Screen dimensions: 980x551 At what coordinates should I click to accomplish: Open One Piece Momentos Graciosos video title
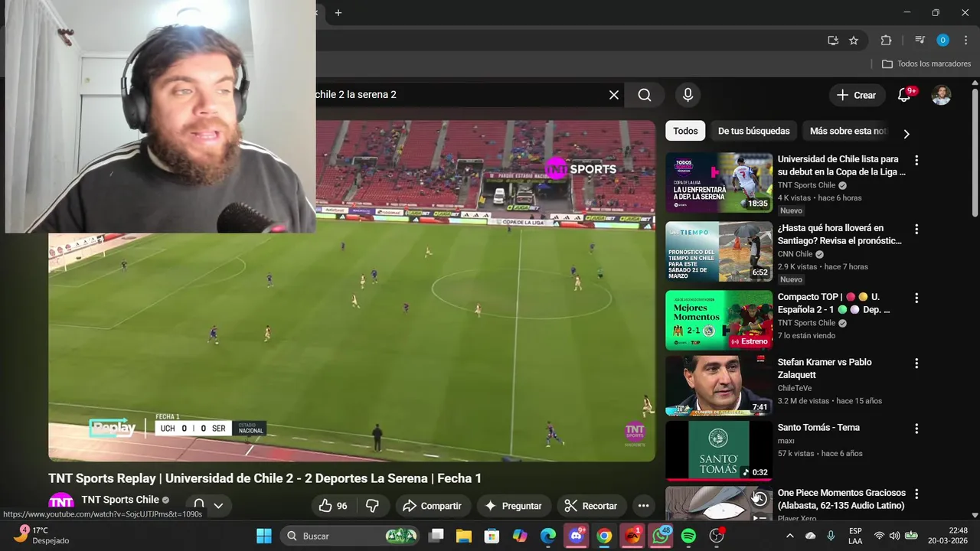coord(841,499)
